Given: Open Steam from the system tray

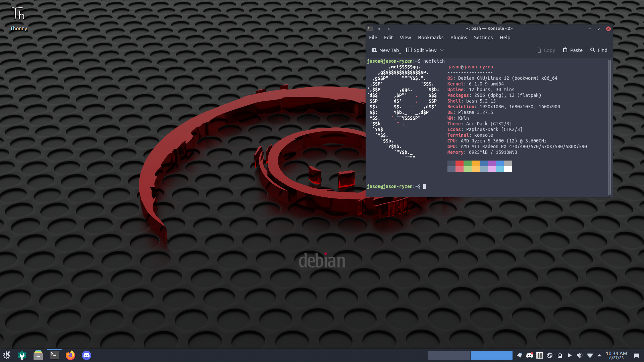Looking at the screenshot, I should pyautogui.click(x=550, y=355).
